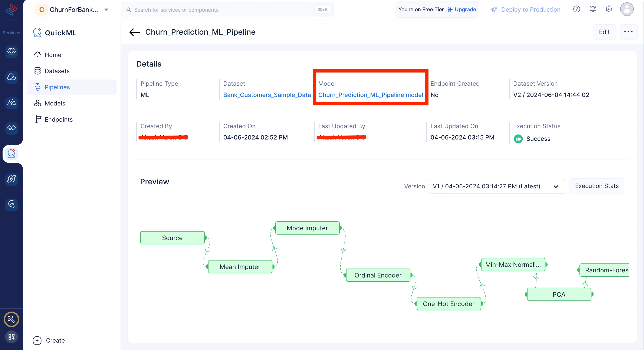This screenshot has width=644, height=350.
Task: Expand the ChurnForBank project dropdown
Action: pyautogui.click(x=106, y=10)
